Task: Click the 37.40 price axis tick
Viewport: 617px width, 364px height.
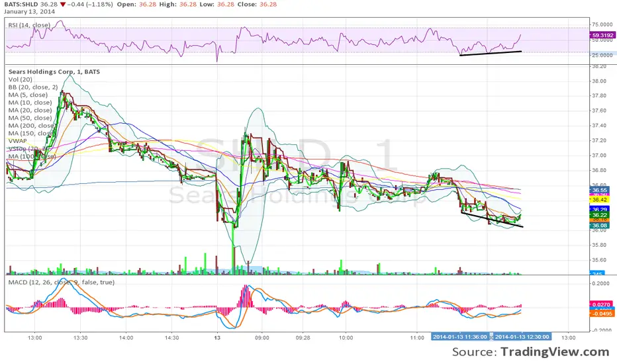Action: coord(599,126)
